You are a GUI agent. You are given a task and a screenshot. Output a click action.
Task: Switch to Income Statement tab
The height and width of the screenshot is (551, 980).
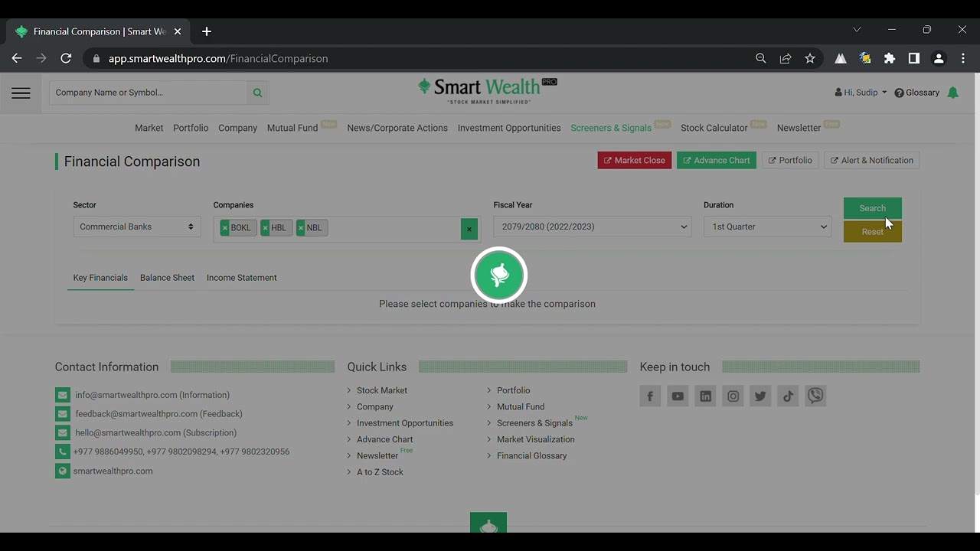pos(242,278)
